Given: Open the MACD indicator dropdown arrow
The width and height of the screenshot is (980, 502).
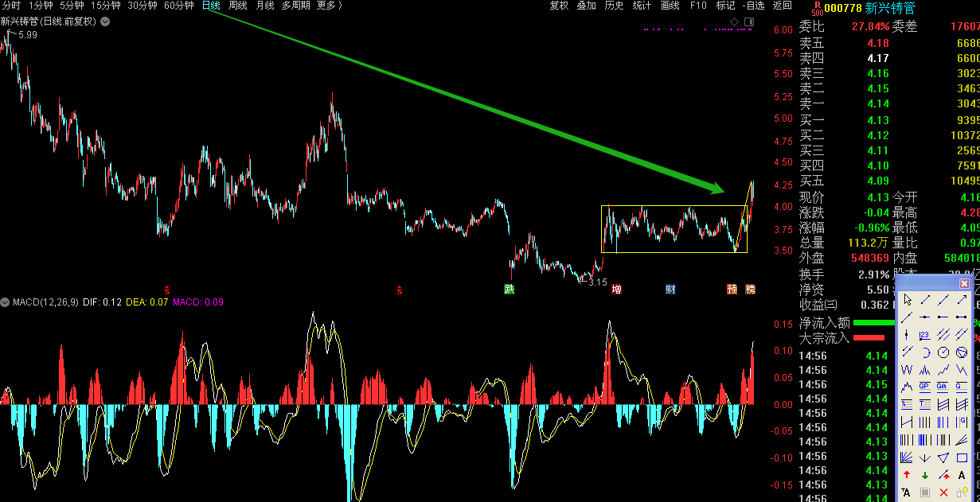Looking at the screenshot, I should click(6, 302).
